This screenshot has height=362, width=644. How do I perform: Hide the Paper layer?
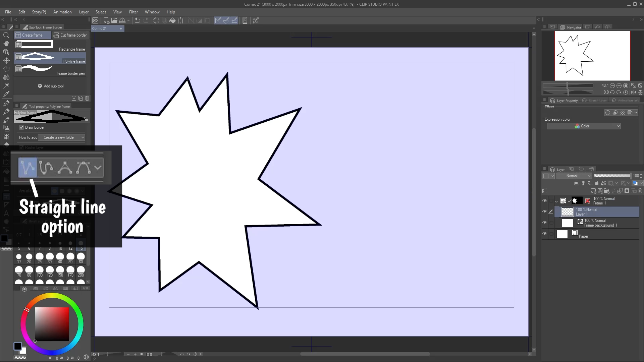click(x=544, y=234)
